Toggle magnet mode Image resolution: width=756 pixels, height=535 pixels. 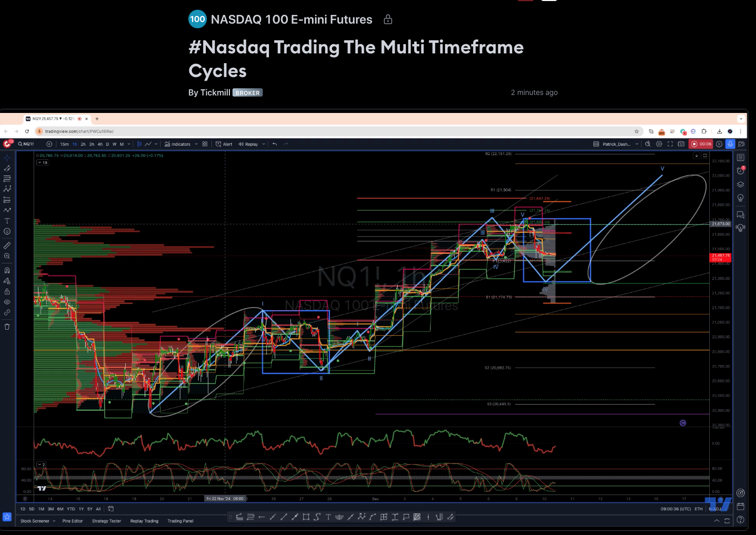coord(7,270)
